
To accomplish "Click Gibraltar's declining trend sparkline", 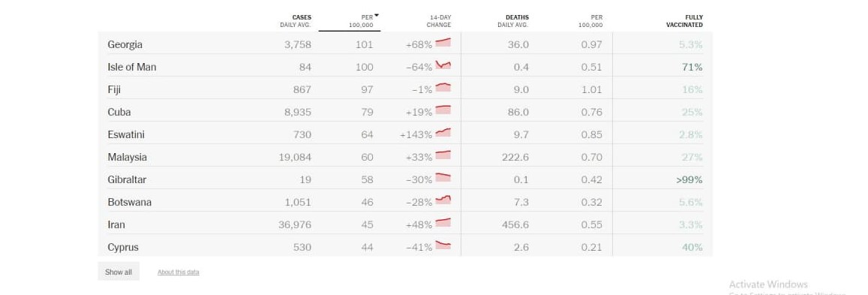I will (x=443, y=178).
